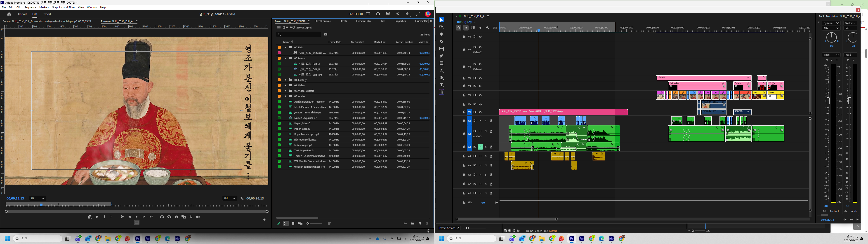Play the sequence in Program Monitor
868x244 pixels.
(137, 217)
